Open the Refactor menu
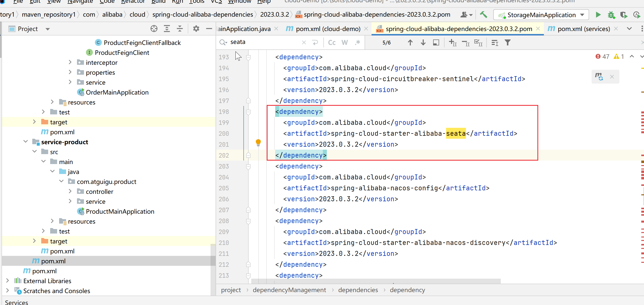644x305 pixels. pyautogui.click(x=133, y=1)
